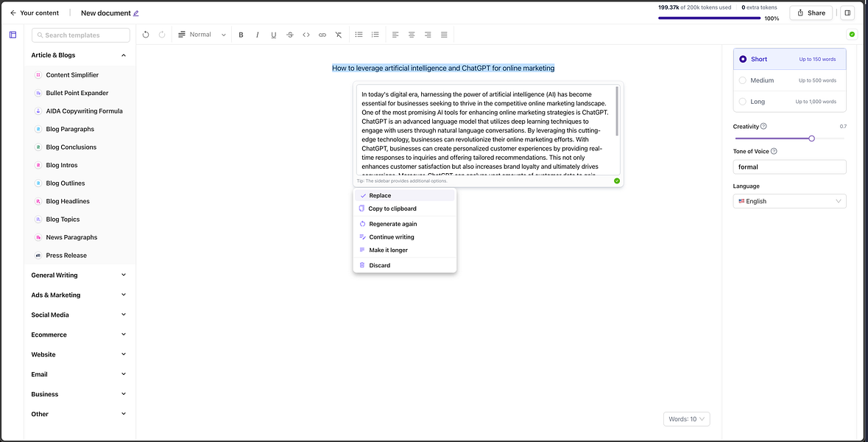Viewport: 868px width, 442px height.
Task: Choose Copy to clipboard
Action: (x=405, y=208)
